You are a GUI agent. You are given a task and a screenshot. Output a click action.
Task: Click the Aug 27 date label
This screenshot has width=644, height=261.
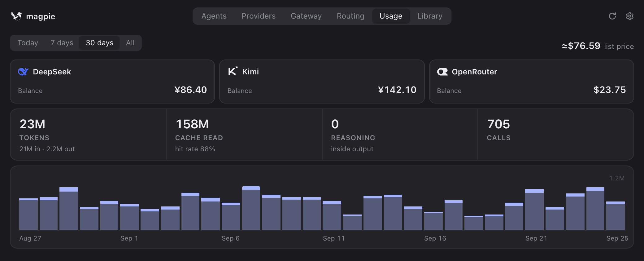tap(30, 238)
